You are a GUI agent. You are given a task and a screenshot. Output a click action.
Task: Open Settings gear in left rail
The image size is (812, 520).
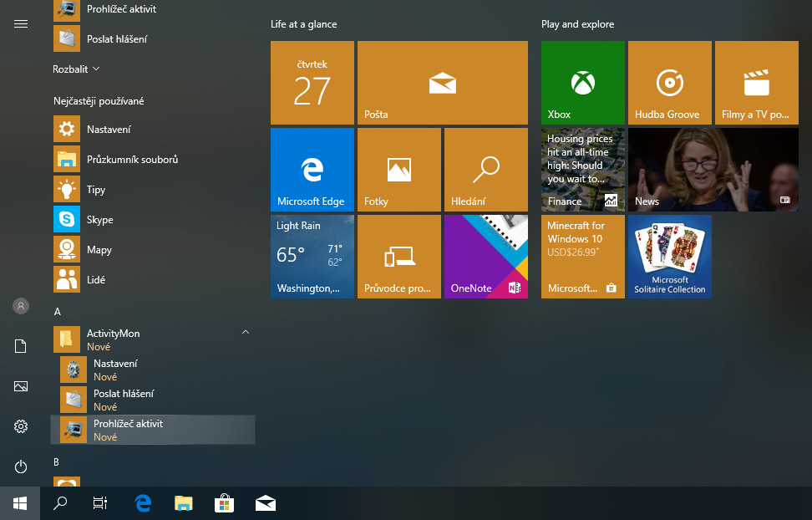tap(21, 426)
